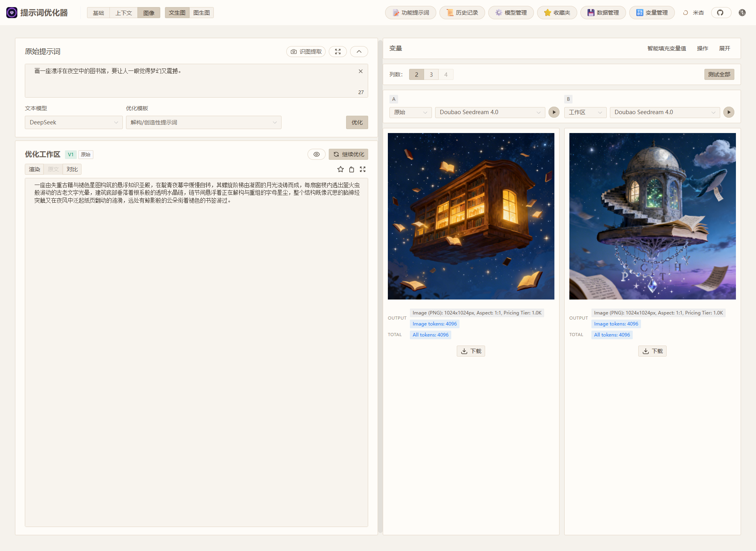The image size is (756, 551).
Task: Open the GitHub repository icon
Action: [721, 12]
